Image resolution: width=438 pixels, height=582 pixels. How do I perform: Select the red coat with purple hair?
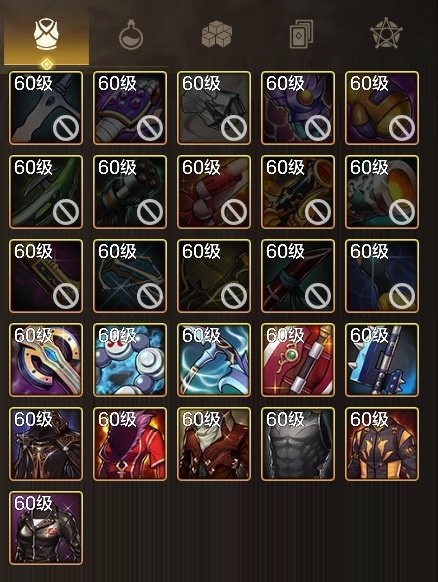click(130, 444)
